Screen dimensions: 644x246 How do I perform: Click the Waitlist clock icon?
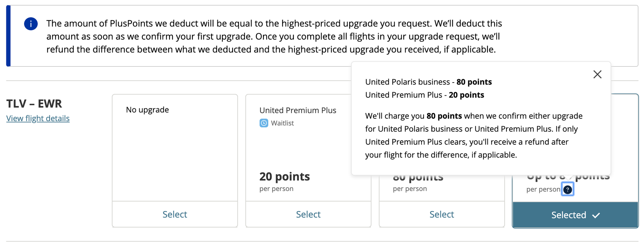click(x=264, y=123)
